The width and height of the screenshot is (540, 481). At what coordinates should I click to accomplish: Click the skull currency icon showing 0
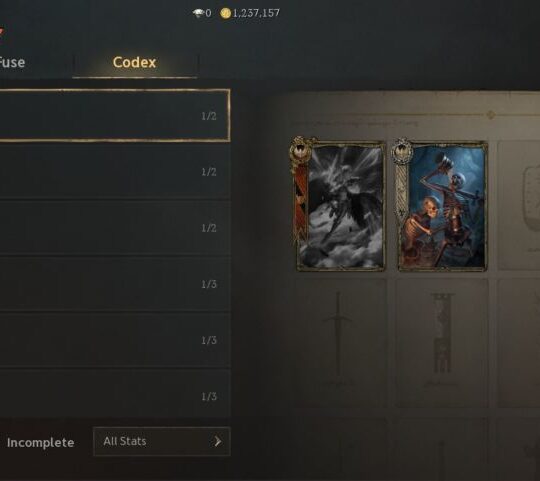198,13
